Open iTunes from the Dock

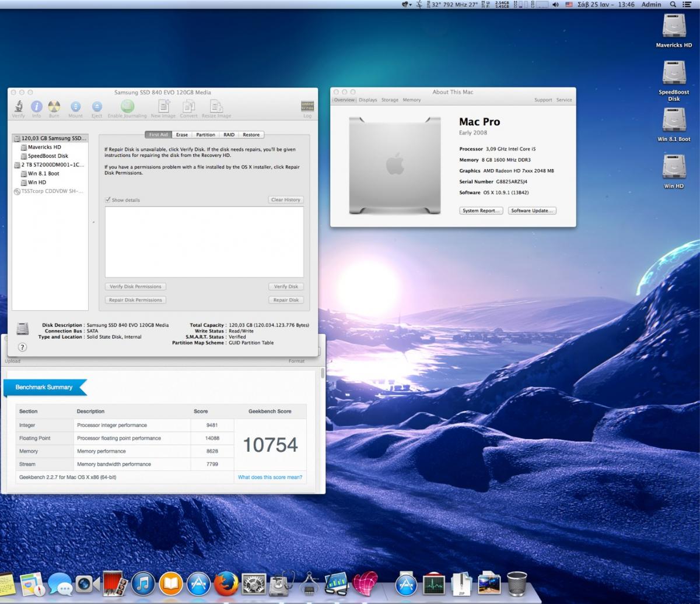click(x=143, y=584)
